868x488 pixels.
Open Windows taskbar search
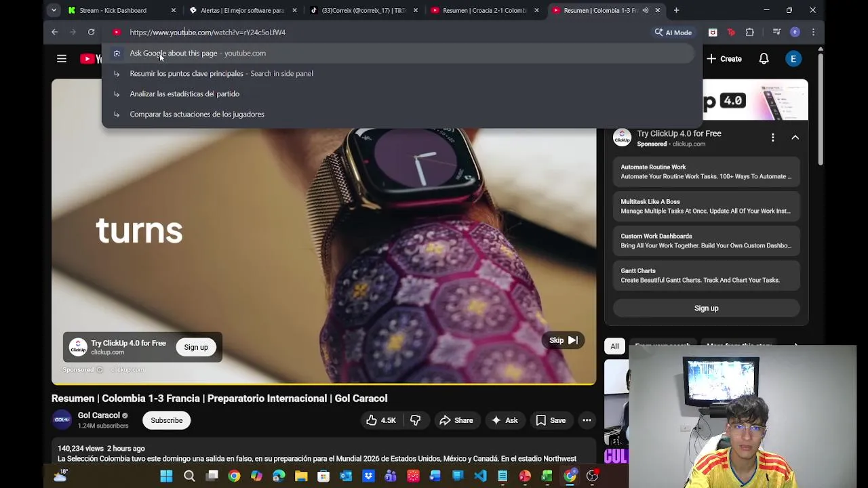click(x=189, y=476)
